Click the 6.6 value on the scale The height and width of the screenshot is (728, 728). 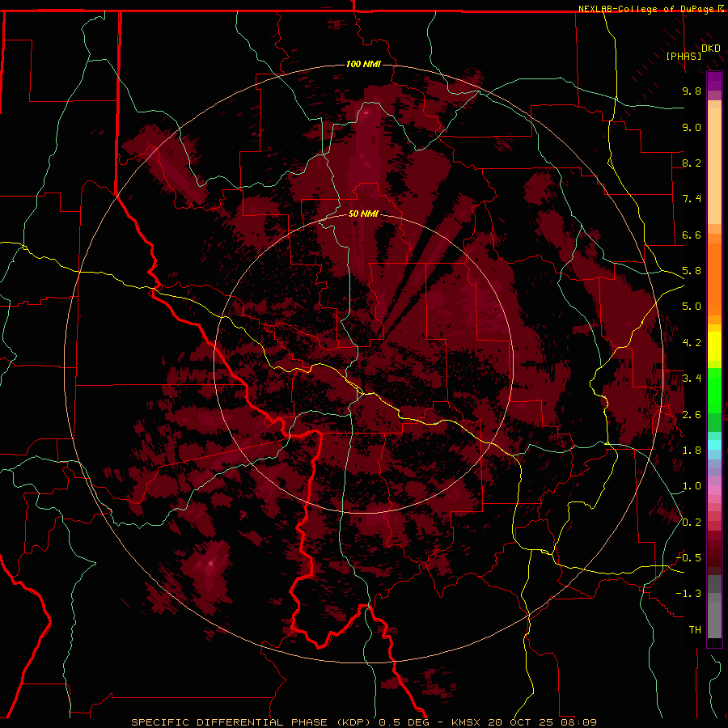click(x=692, y=235)
